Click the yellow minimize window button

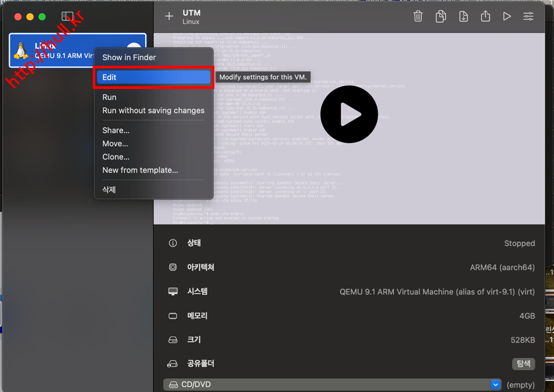pyautogui.click(x=30, y=17)
